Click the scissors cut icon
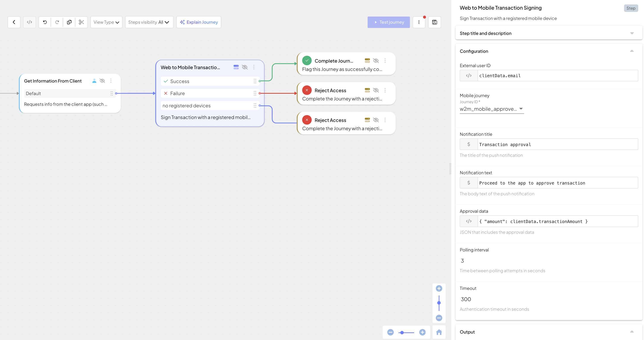Viewport: 644px width, 340px height. point(81,22)
